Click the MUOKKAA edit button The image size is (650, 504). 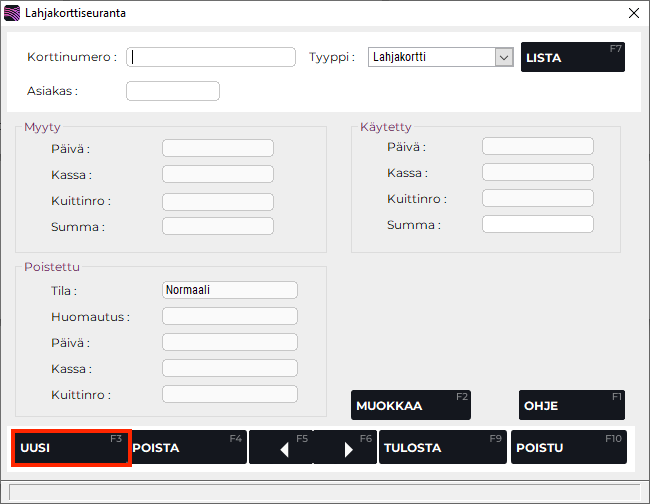point(410,405)
